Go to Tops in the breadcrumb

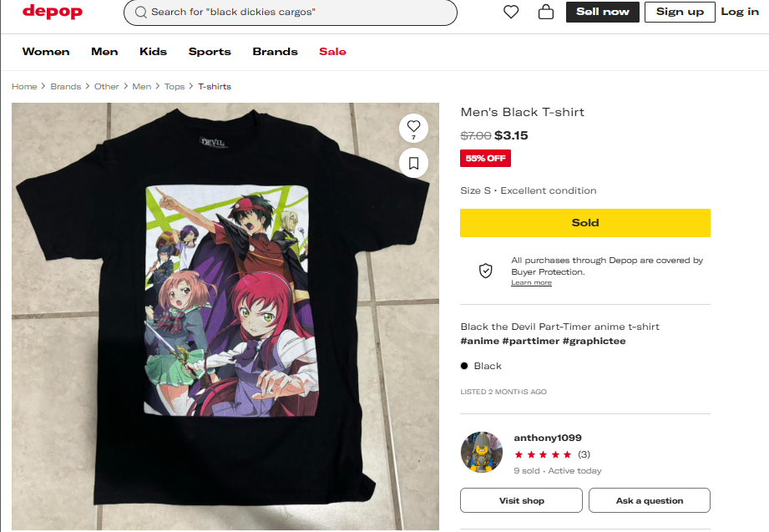tap(175, 87)
